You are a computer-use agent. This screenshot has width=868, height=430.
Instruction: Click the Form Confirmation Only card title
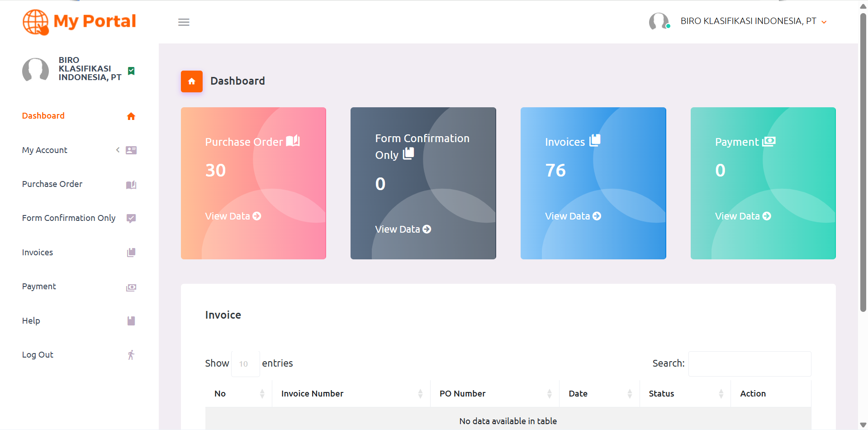tap(422, 147)
